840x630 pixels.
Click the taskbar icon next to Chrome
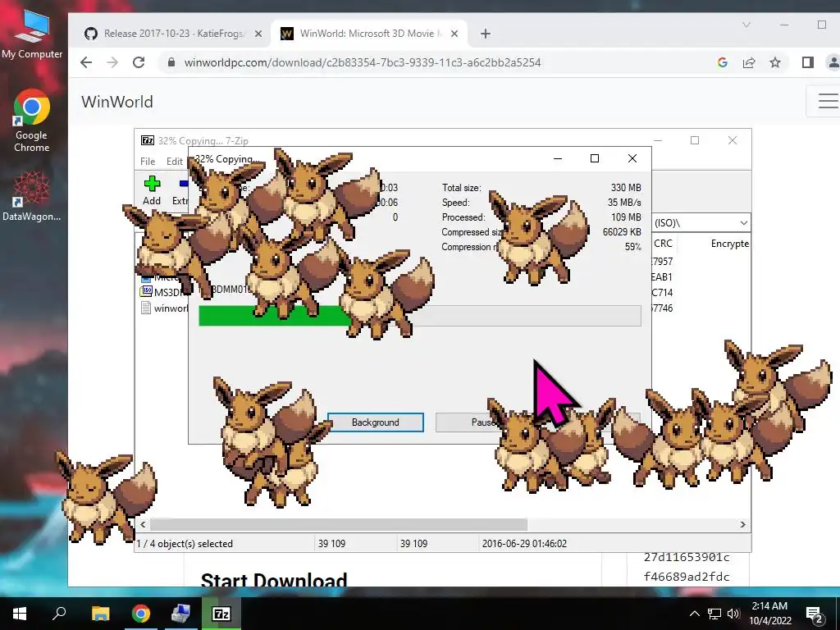point(181,614)
